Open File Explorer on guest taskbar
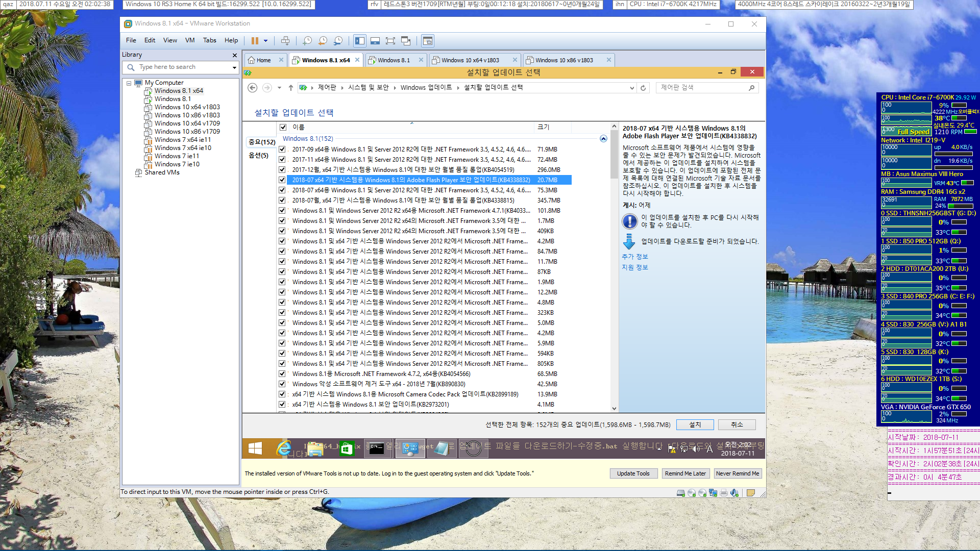 [315, 448]
